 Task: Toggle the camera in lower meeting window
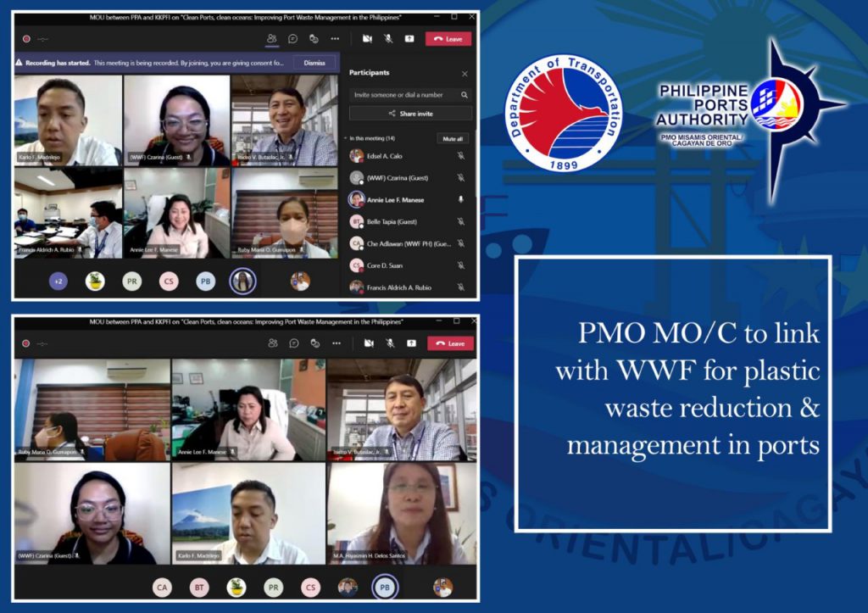click(369, 343)
